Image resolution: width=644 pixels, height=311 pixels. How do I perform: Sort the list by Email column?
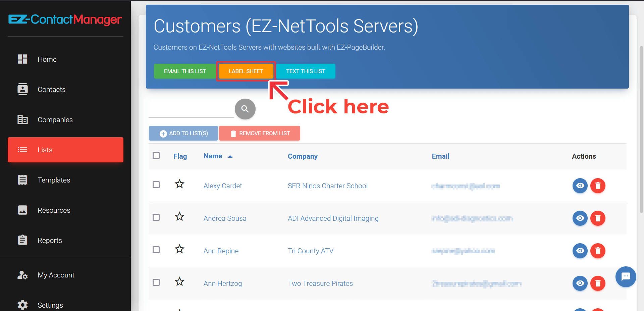tap(440, 156)
